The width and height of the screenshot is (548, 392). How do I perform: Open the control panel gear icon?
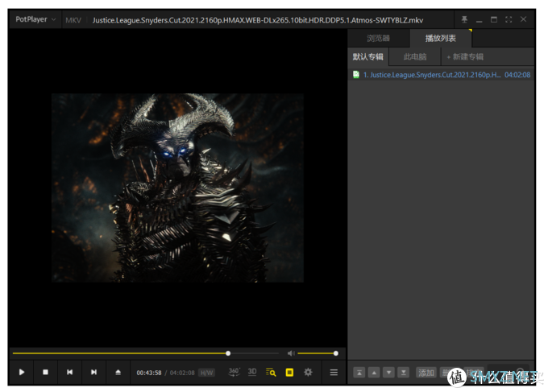308,372
